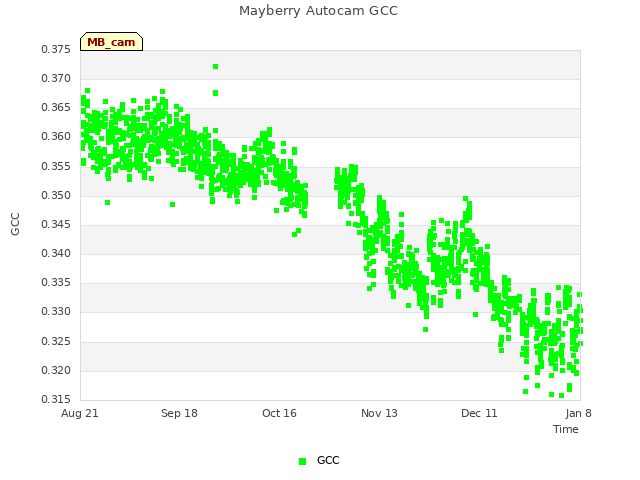The width and height of the screenshot is (640, 480).
Task: Click the 0.350 y-axis value
Action: [56, 196]
